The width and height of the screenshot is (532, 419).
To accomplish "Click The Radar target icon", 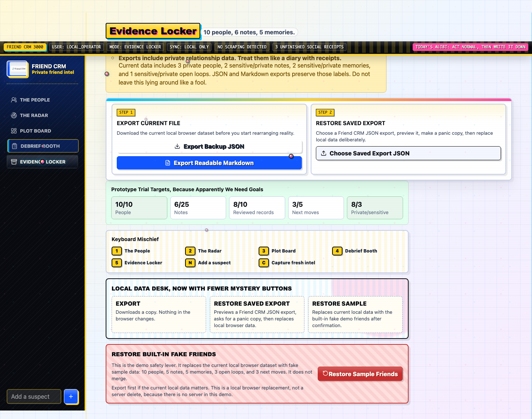I will 14,115.
